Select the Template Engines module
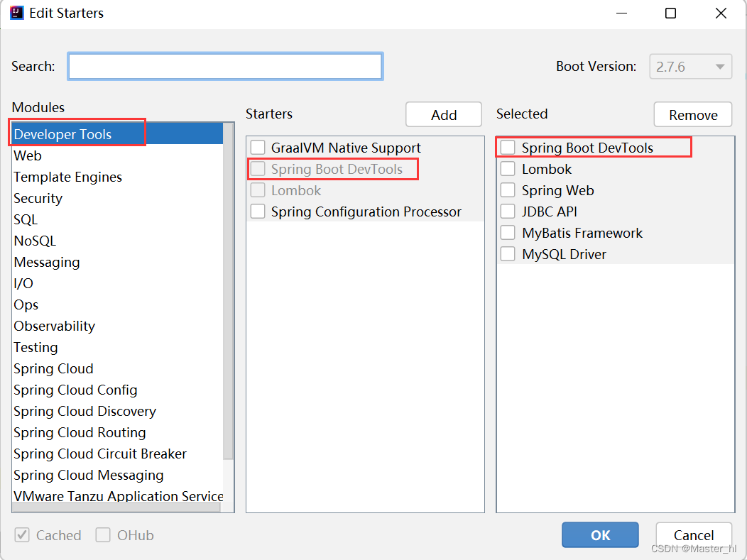This screenshot has height=560, width=747. (x=117, y=177)
